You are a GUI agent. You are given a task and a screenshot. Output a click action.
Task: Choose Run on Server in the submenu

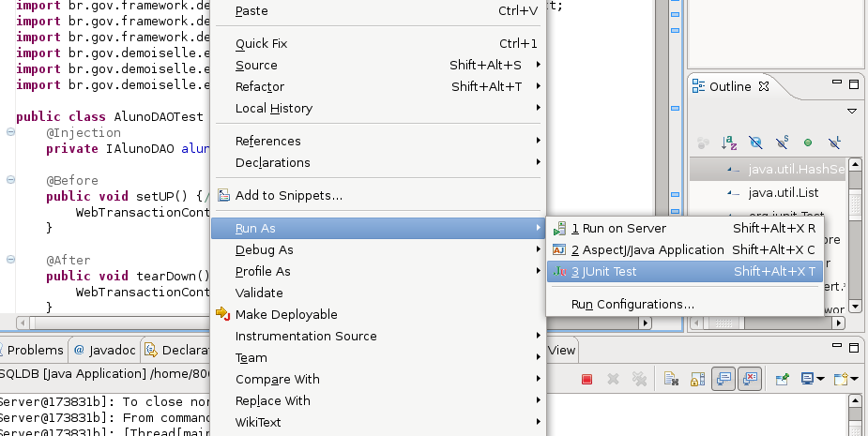617,228
